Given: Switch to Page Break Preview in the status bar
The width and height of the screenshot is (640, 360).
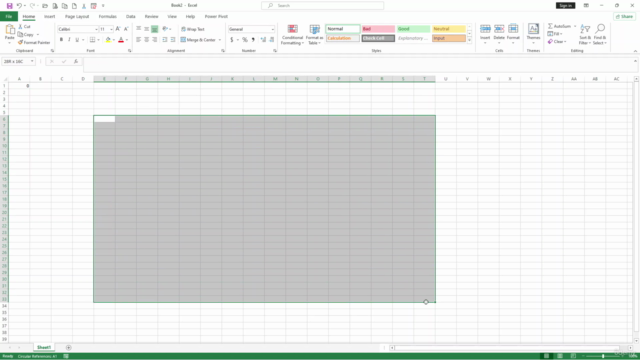Looking at the screenshot, I should [x=573, y=356].
